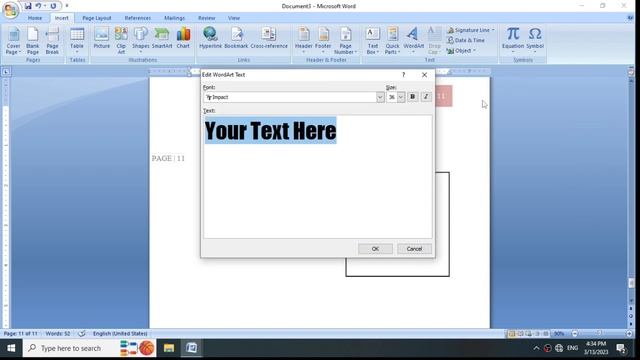640x360 pixels.
Task: Insert Date & Time
Action: 466,40
